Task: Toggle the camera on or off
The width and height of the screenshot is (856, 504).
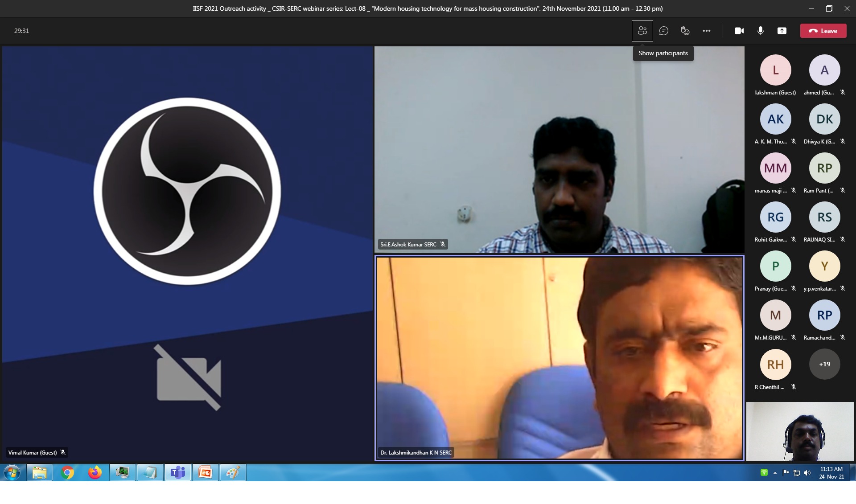Action: (739, 31)
